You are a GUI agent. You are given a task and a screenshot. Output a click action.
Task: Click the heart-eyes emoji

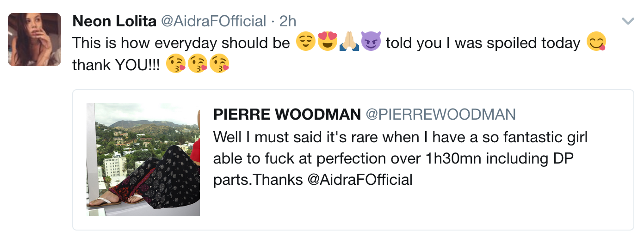click(327, 43)
